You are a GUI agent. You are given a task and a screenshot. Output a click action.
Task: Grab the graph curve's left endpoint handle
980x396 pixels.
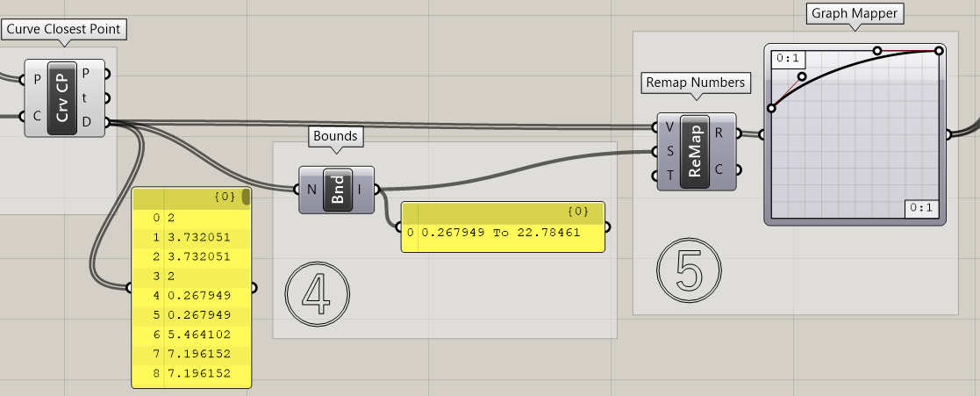771,108
